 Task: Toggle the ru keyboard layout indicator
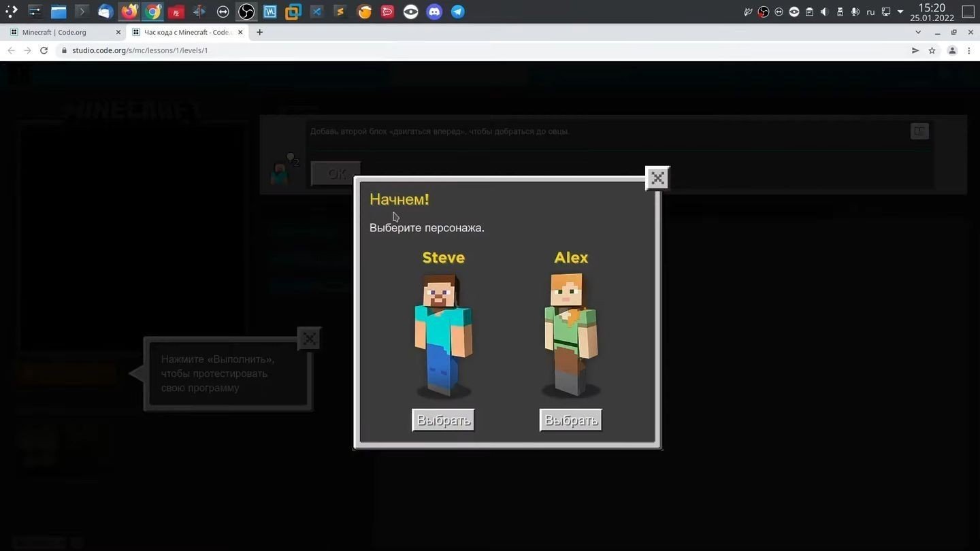pyautogui.click(x=870, y=12)
